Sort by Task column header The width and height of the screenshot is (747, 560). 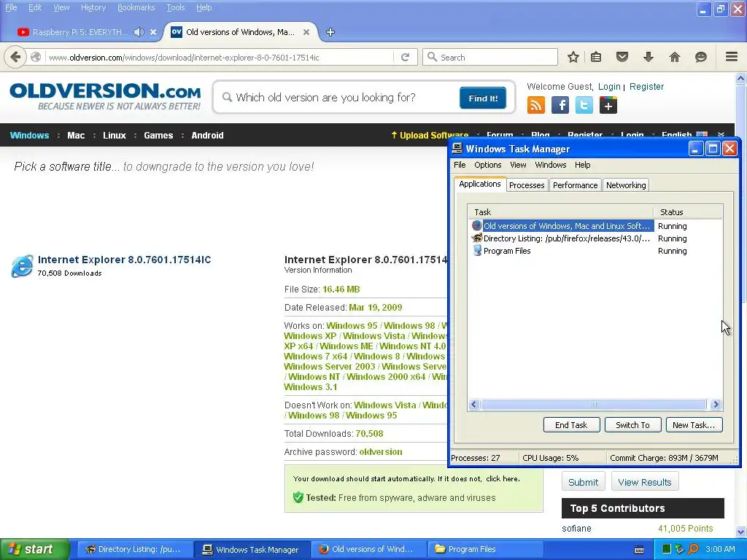[561, 212]
